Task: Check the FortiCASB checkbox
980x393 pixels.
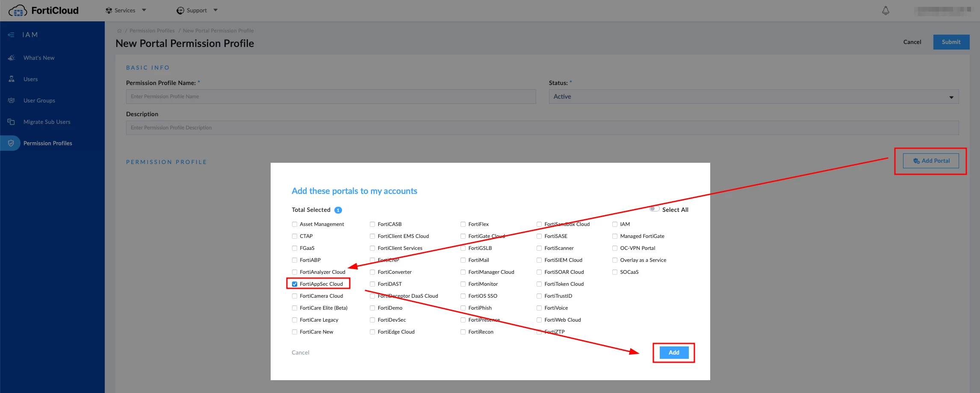Action: coord(372,224)
